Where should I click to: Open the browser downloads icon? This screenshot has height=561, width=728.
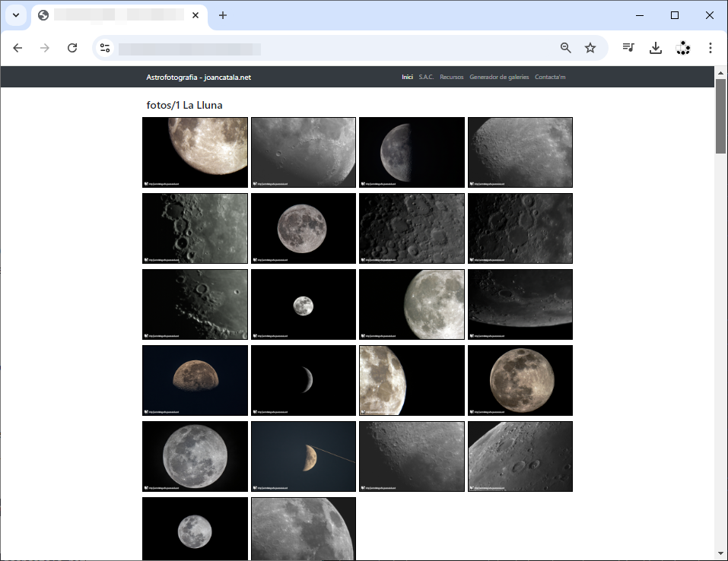656,48
